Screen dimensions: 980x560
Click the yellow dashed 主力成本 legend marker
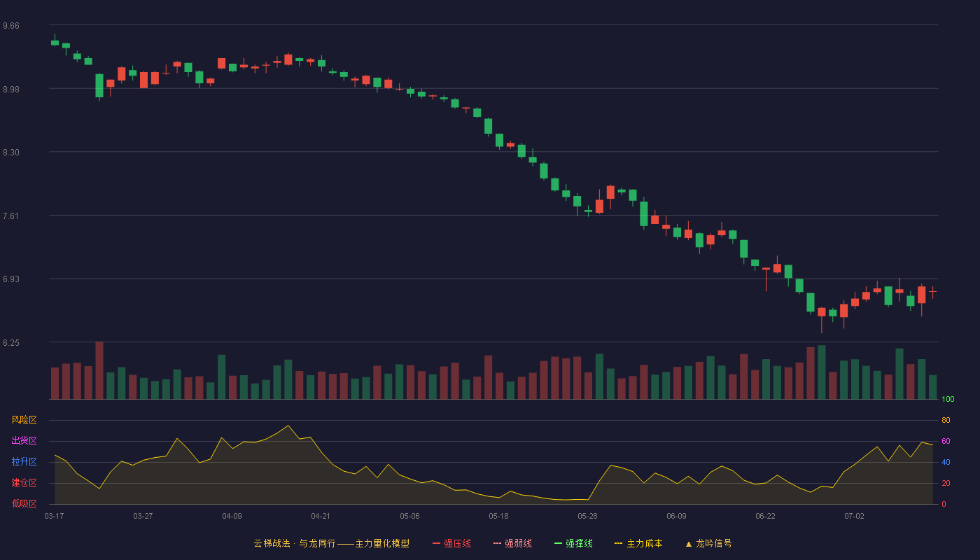(x=618, y=543)
